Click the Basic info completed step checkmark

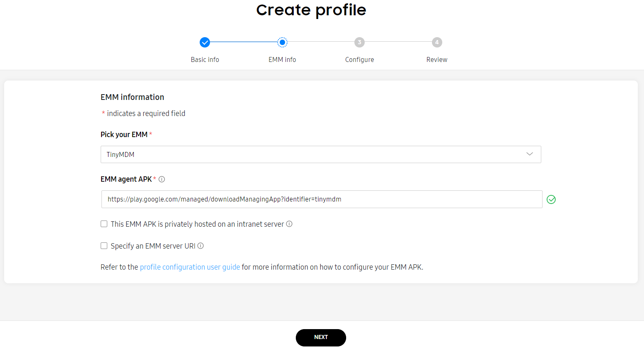pyautogui.click(x=205, y=42)
